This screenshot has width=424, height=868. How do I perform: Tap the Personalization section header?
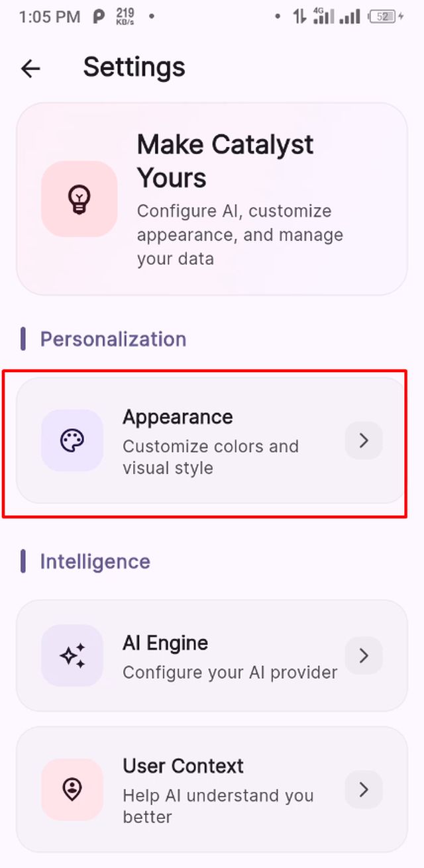click(113, 339)
